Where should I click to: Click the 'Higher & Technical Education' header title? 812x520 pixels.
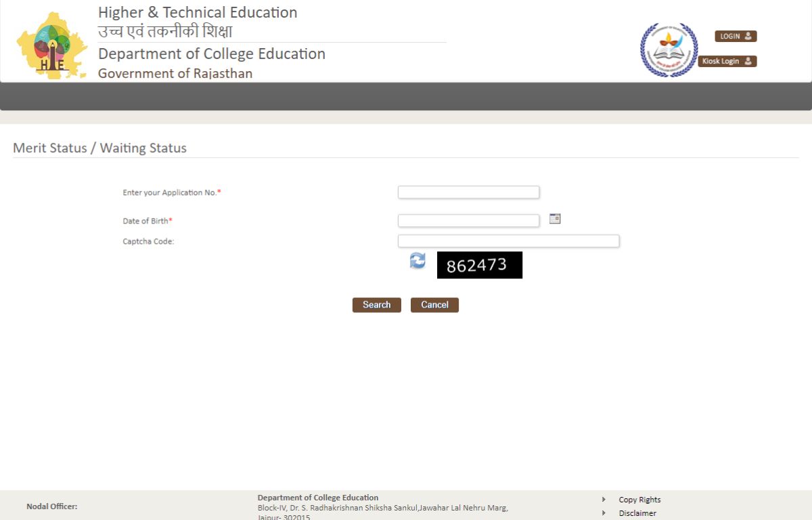pos(198,12)
